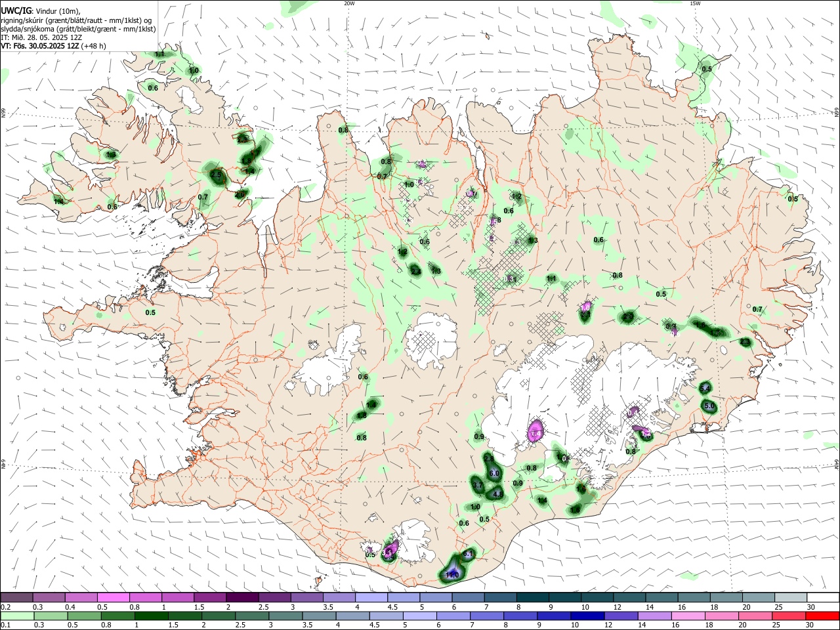840x630 pixels.
Task: Click the dark teal 8 swatch in top legend row
Action: (x=532, y=597)
